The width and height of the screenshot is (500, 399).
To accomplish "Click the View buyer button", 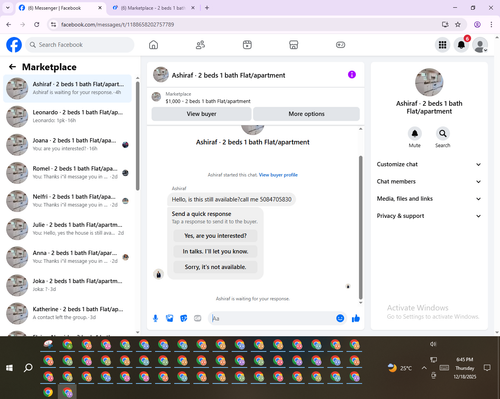I will tap(201, 114).
